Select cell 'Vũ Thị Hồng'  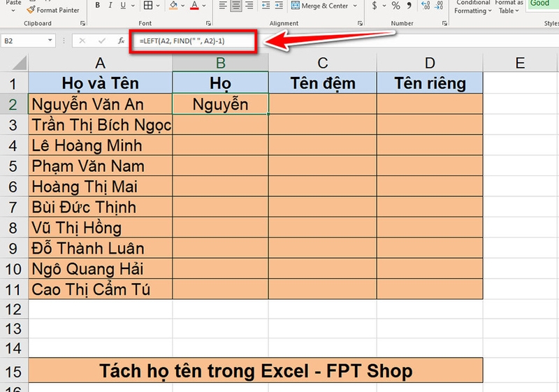pyautogui.click(x=101, y=228)
